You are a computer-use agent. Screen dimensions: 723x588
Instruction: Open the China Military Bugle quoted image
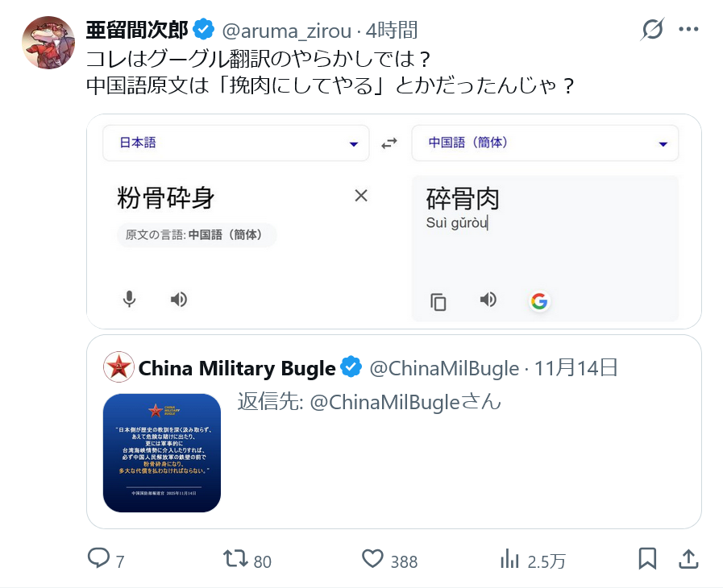click(x=162, y=453)
